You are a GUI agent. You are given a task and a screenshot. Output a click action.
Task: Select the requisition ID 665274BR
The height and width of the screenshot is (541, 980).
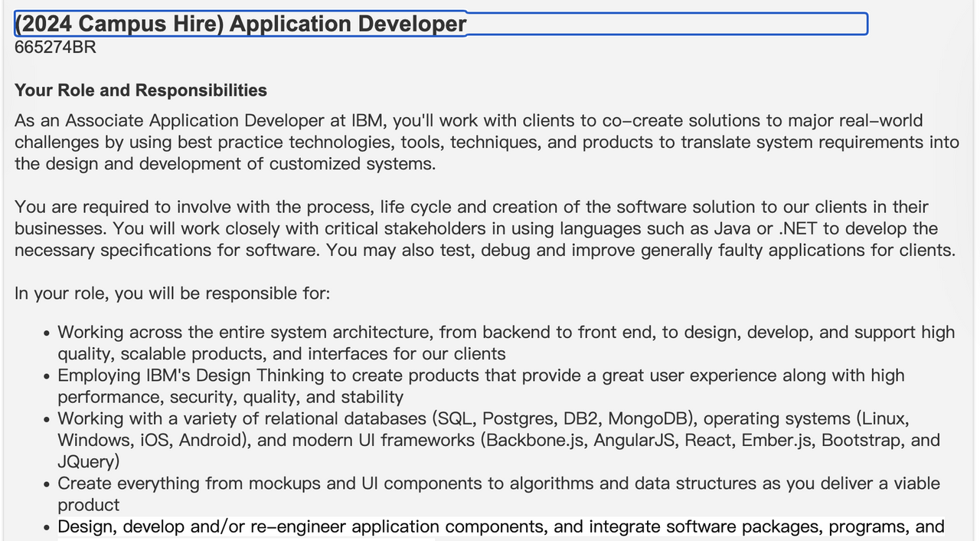[55, 48]
